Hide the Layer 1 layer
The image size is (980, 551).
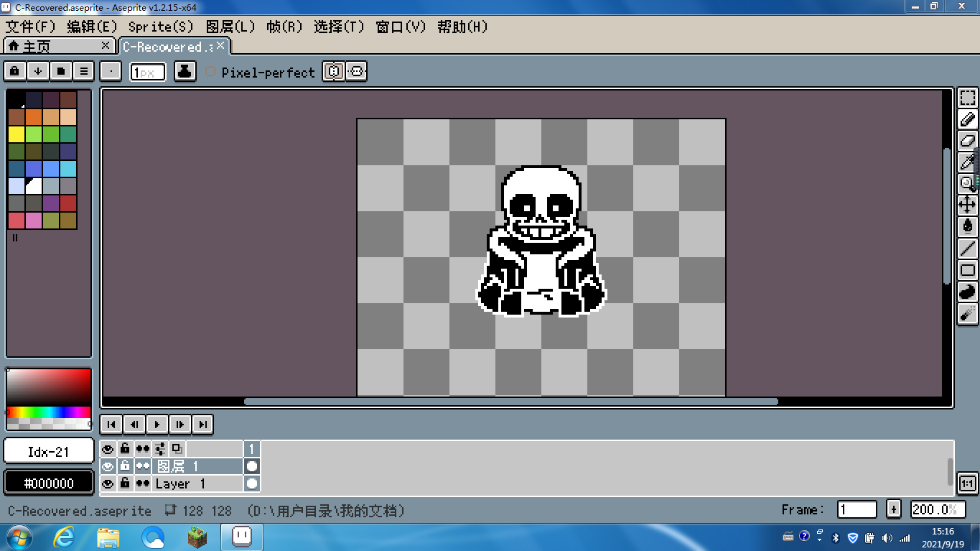pyautogui.click(x=108, y=483)
